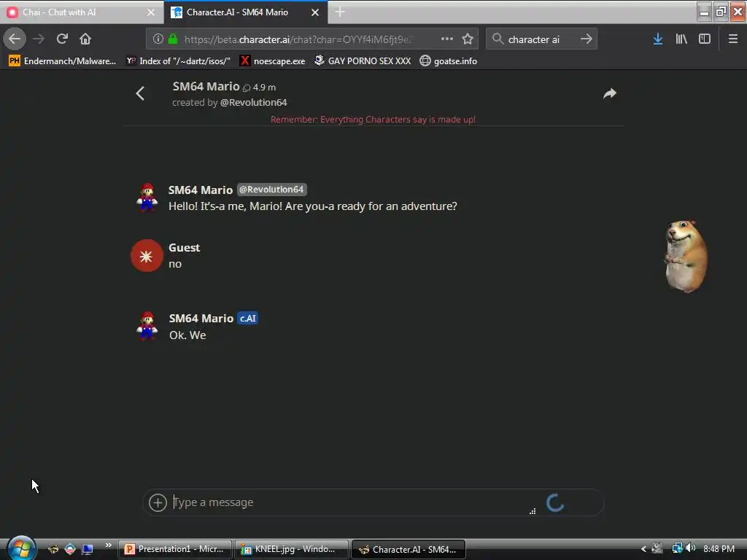The height and width of the screenshot is (560, 747).
Task: Go back from chat using left chevron
Action: click(x=140, y=93)
